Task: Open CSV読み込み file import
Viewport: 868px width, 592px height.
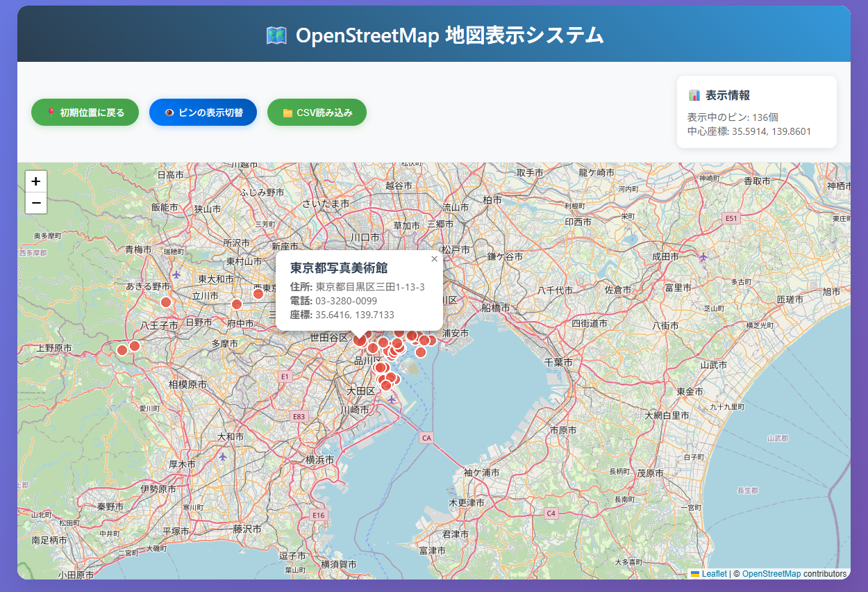Action: pyautogui.click(x=317, y=113)
